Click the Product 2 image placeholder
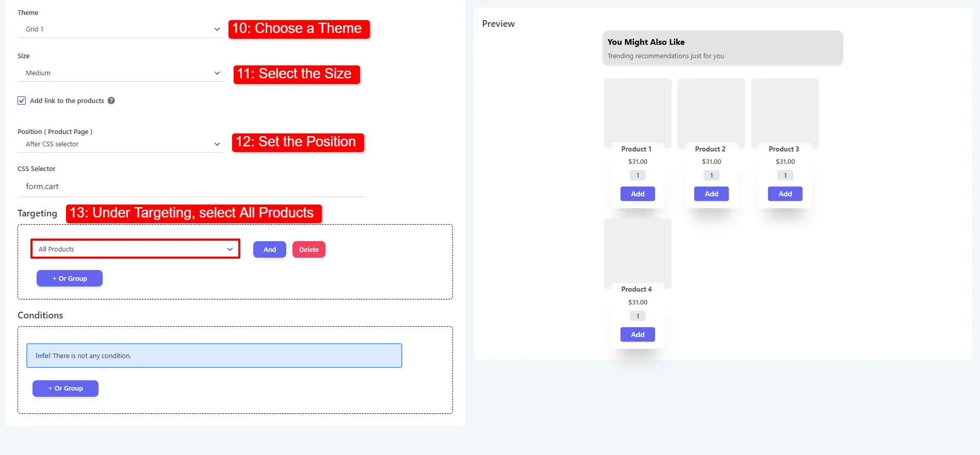Screen dimensions: 980x455 click(711, 111)
